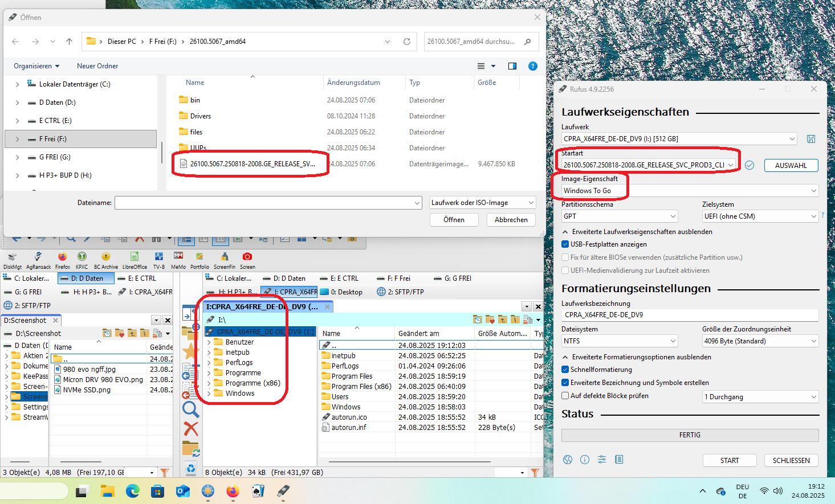Open Organisieren menu in Öffnen dialog

coord(36,66)
